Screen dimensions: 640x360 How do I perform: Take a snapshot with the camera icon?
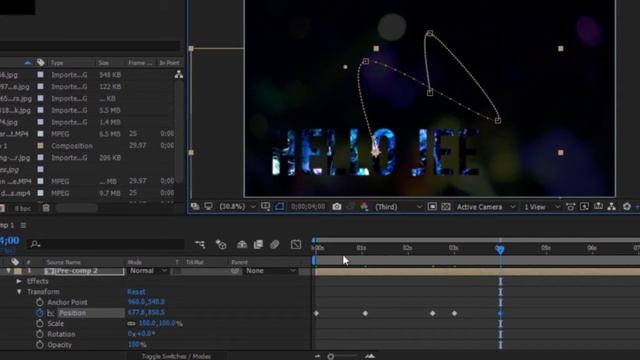(x=337, y=207)
